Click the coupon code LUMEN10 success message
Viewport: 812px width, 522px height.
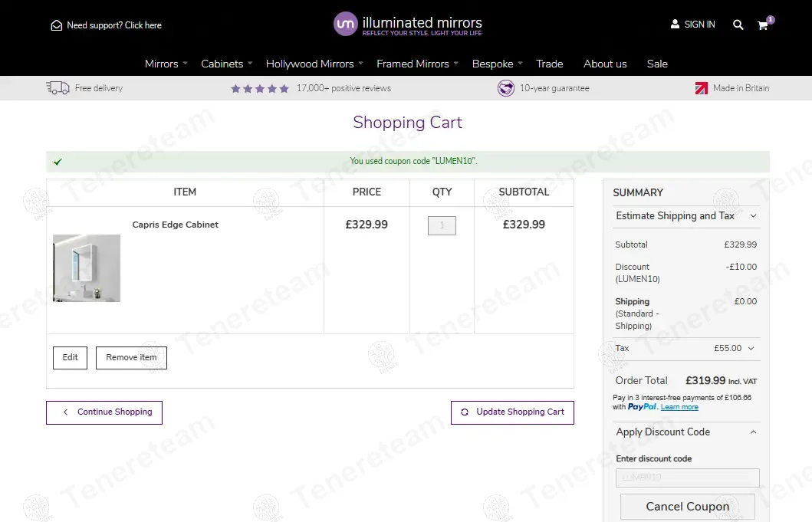pos(413,161)
